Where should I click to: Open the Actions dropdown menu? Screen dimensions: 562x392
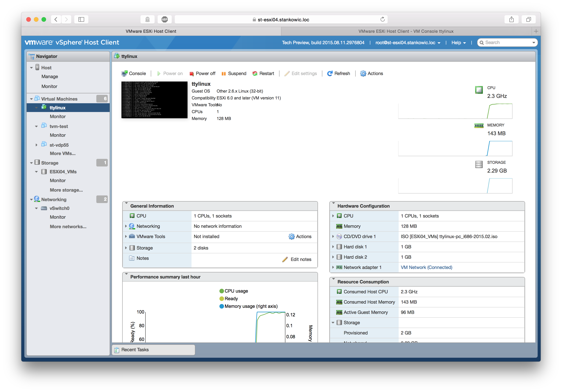coord(372,73)
